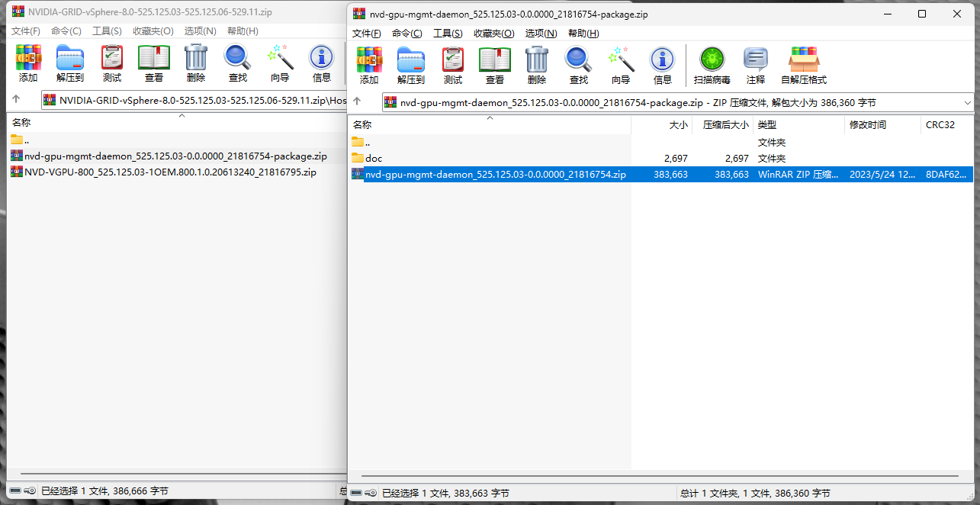Click Comment (注释) toolbar icon
This screenshot has height=505, width=980.
(x=756, y=65)
